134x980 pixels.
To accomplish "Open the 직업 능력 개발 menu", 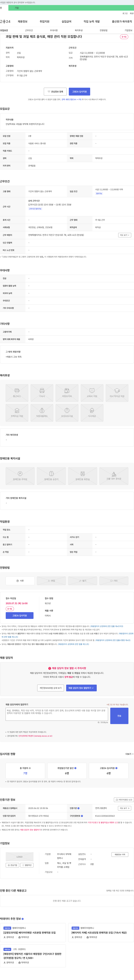I will (x=91, y=22).
